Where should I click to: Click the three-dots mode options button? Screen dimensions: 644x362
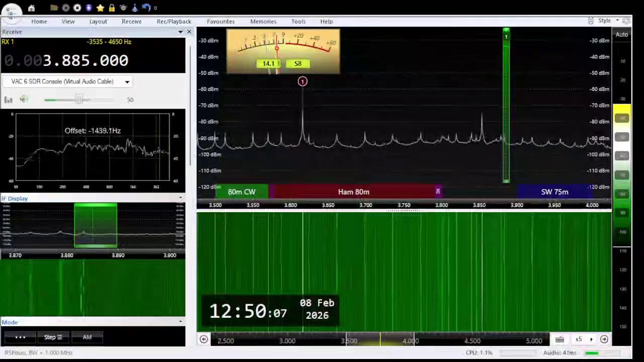(x=20, y=337)
